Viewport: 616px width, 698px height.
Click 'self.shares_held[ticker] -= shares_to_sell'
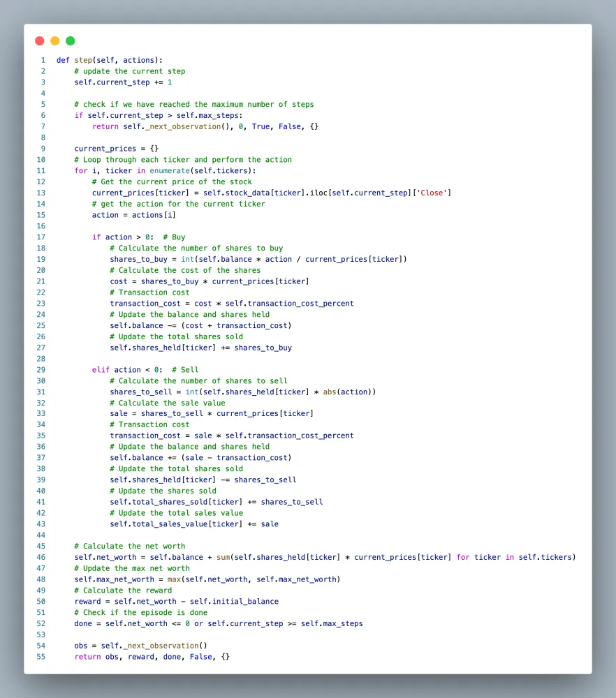pos(203,480)
